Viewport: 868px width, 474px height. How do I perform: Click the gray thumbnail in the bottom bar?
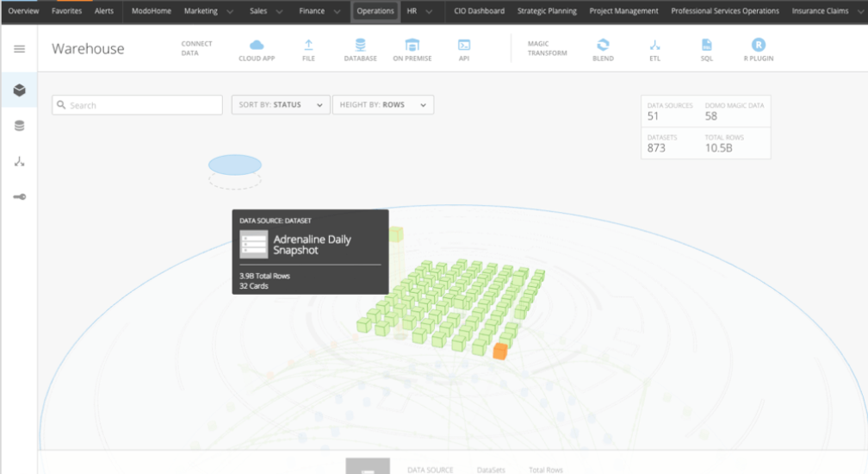click(x=368, y=465)
